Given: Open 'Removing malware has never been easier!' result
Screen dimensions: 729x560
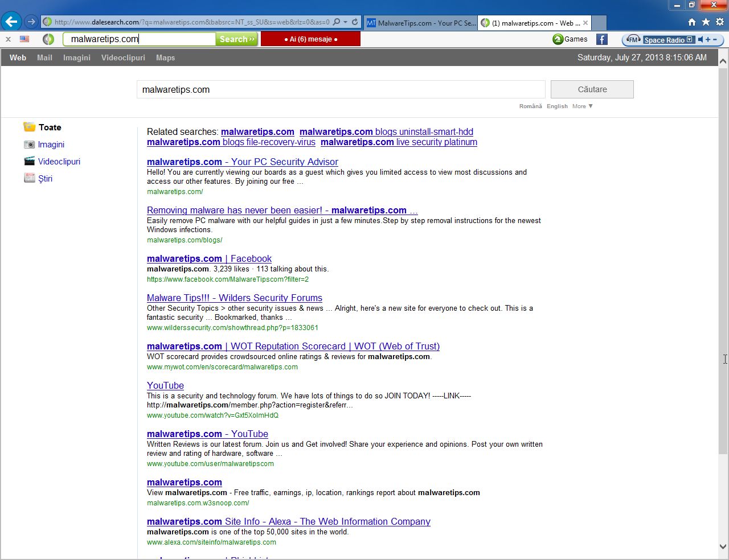Looking at the screenshot, I should point(282,211).
